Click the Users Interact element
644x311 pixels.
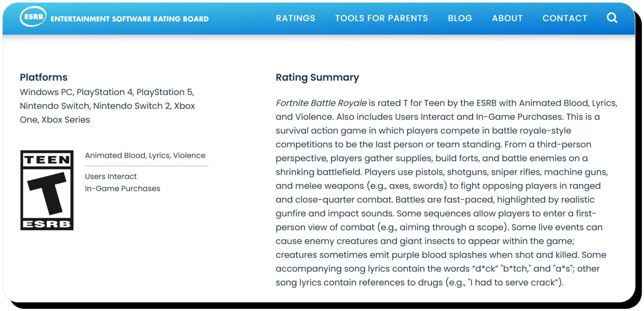[110, 176]
